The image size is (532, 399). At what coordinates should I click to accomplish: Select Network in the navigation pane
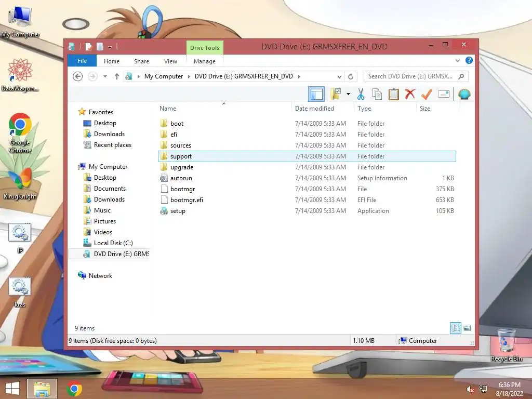(x=100, y=276)
